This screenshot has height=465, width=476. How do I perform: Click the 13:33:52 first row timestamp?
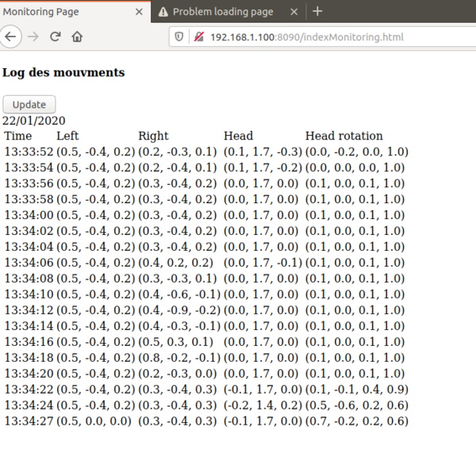click(29, 152)
